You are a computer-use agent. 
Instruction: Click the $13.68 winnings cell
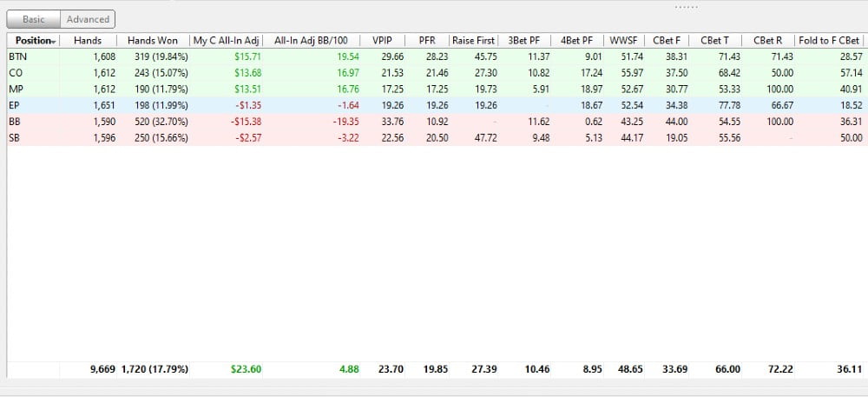[x=247, y=72]
